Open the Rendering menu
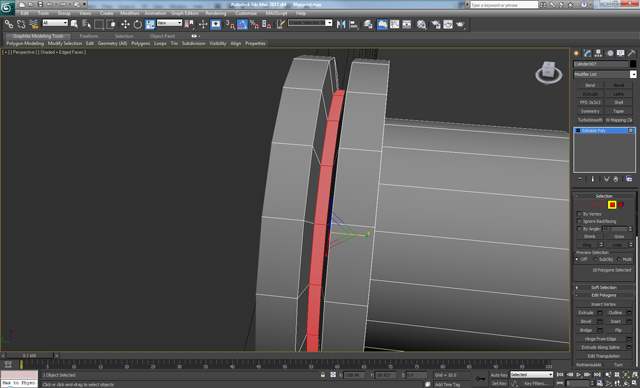The height and width of the screenshot is (388, 640). coord(216,13)
